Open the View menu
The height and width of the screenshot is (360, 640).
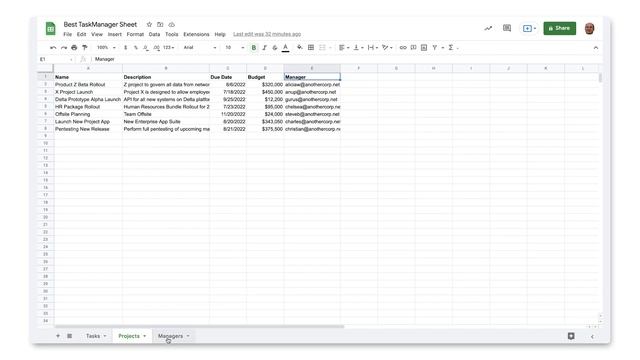click(x=97, y=34)
